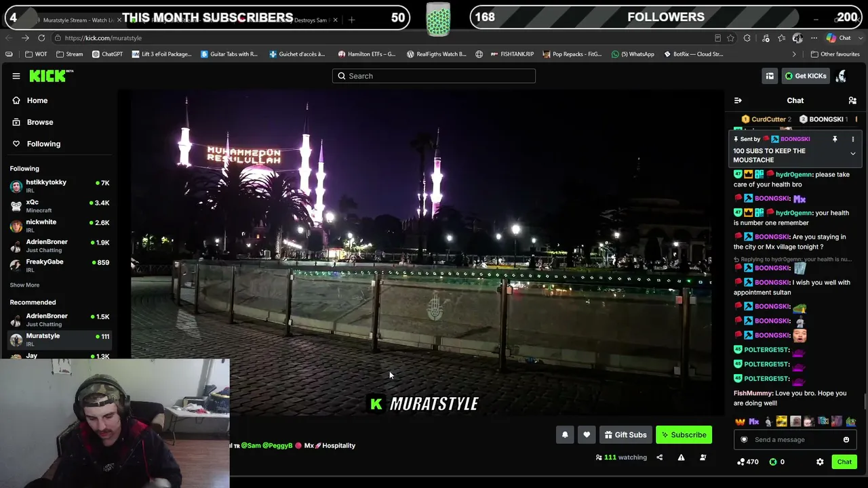Screen dimensions: 868x488
Task: Open pinned message three-dot options
Action: (853, 139)
